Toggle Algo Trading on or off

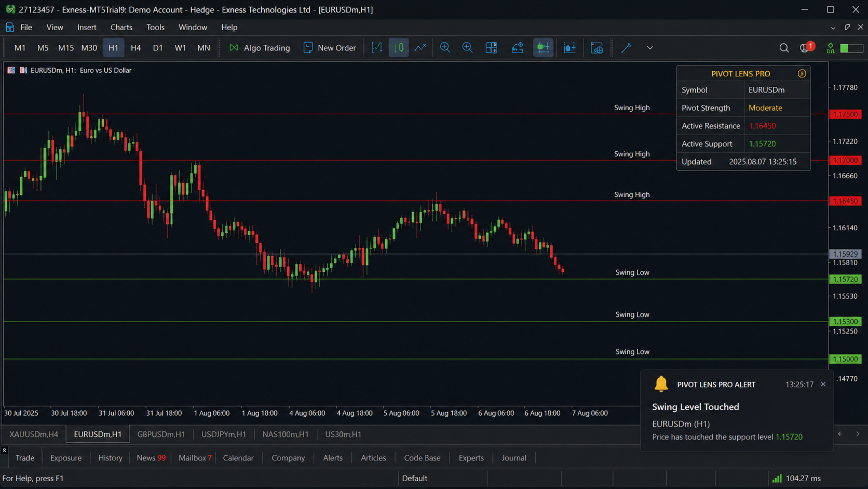(x=259, y=48)
